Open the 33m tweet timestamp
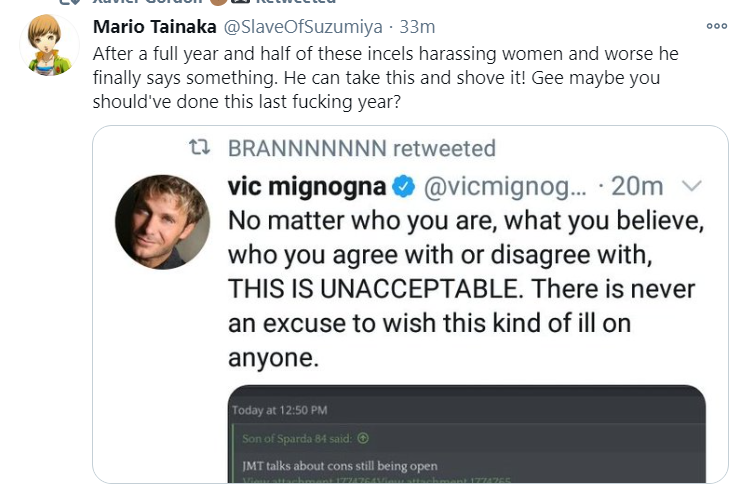Screen dimensions: 744x493 pos(417,27)
